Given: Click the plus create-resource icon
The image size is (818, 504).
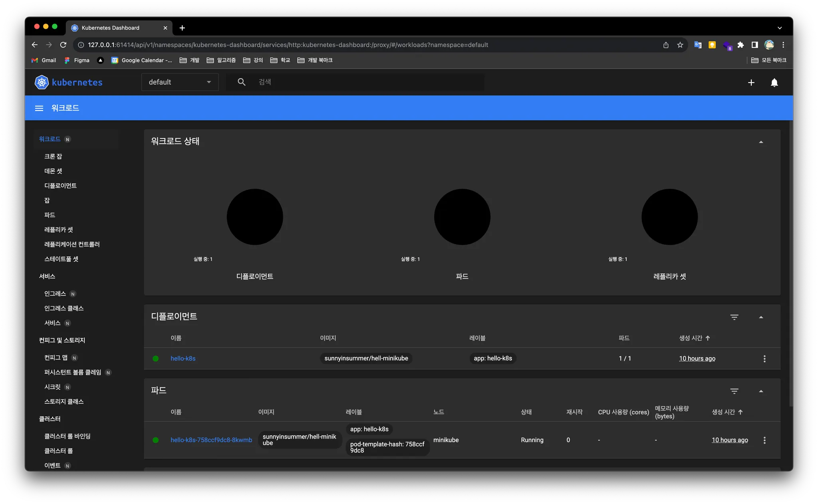Looking at the screenshot, I should tap(751, 83).
